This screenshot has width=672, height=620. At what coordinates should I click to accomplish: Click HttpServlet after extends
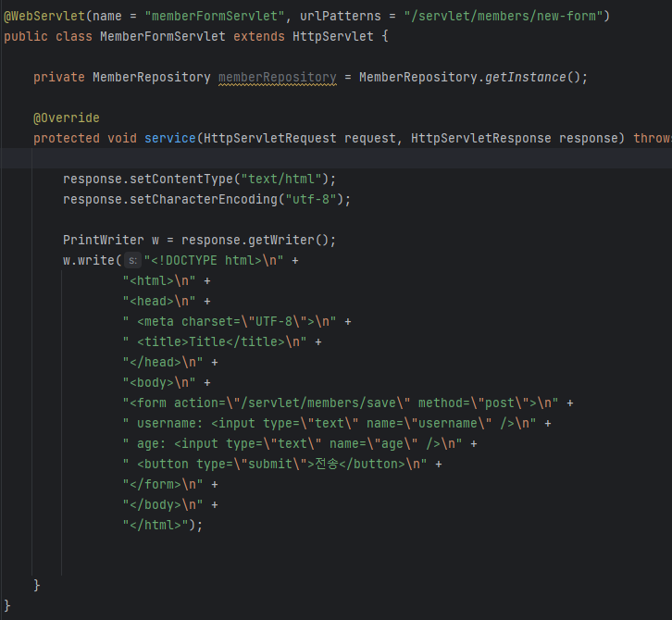coord(333,36)
